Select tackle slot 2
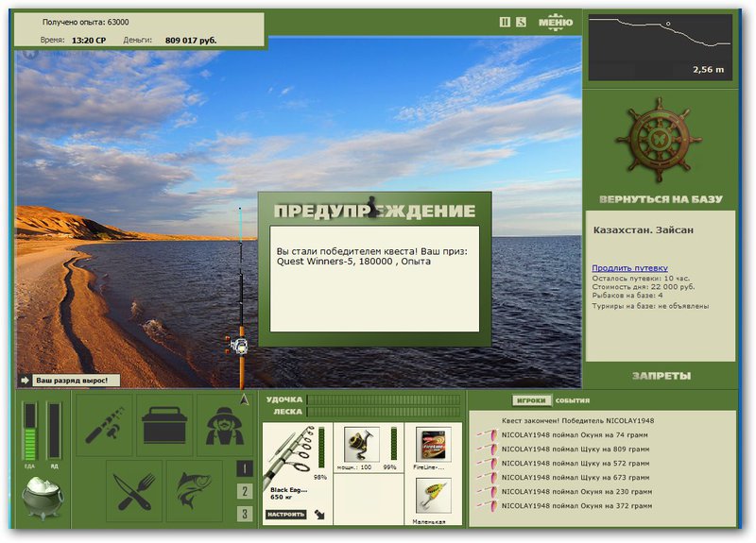 pos(245,491)
